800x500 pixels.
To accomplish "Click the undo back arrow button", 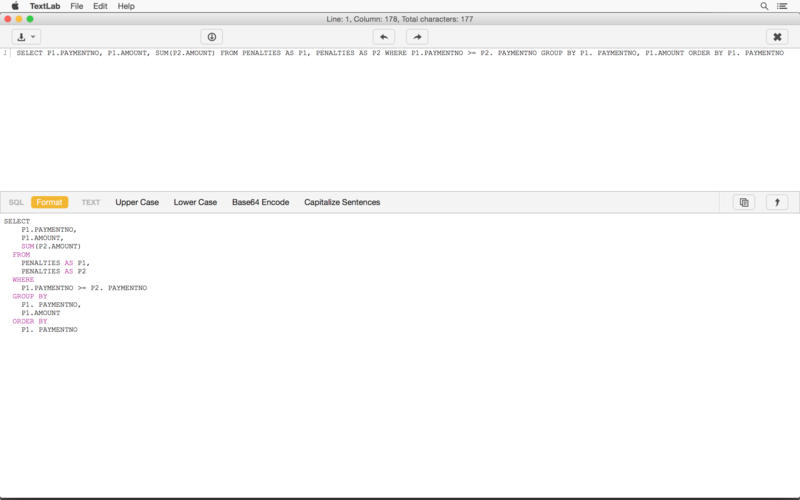I will click(x=383, y=36).
